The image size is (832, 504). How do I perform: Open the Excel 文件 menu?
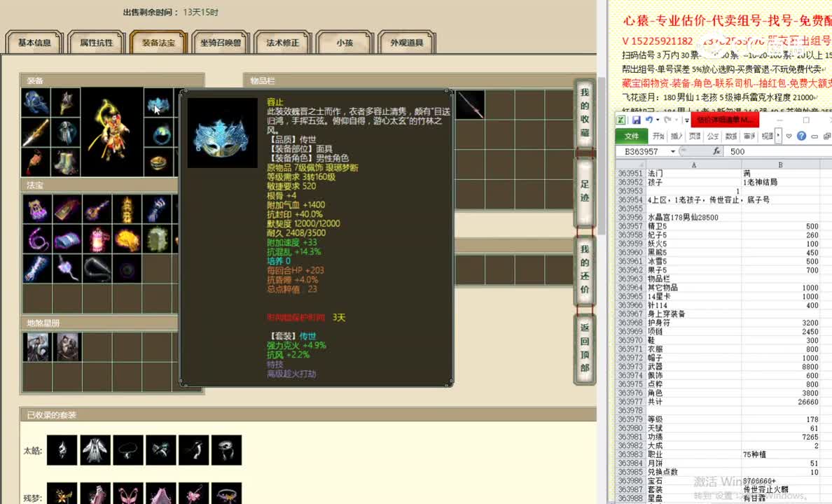click(x=631, y=136)
